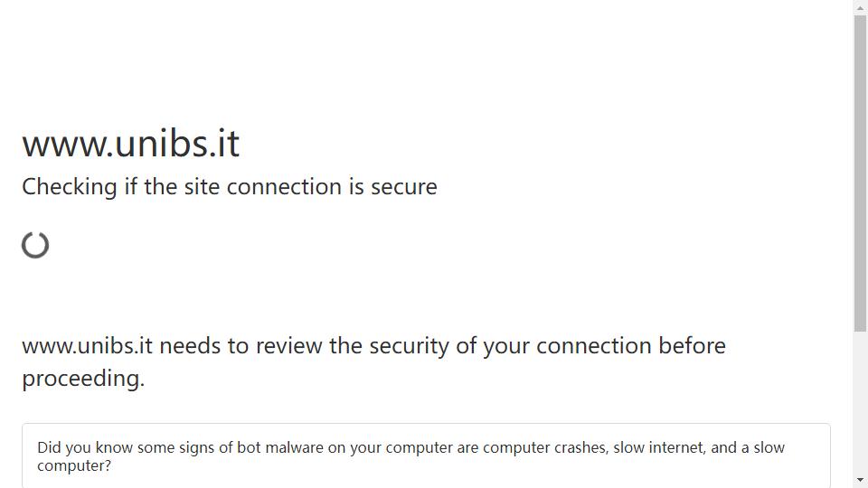The image size is (868, 488).
Task: Click the word "connection" in the subtitle
Action: pos(284,187)
